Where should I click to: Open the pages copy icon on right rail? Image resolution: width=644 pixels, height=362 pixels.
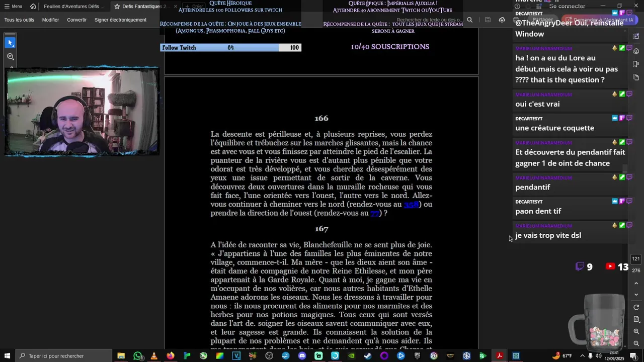pos(636,77)
